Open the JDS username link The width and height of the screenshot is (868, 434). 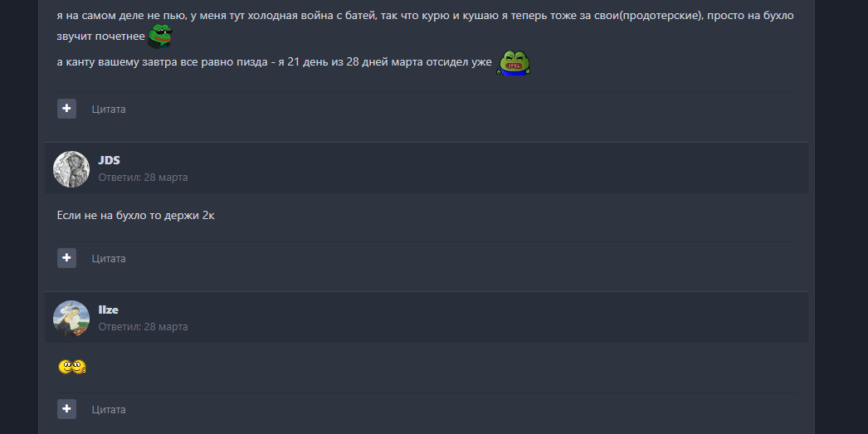tap(109, 160)
